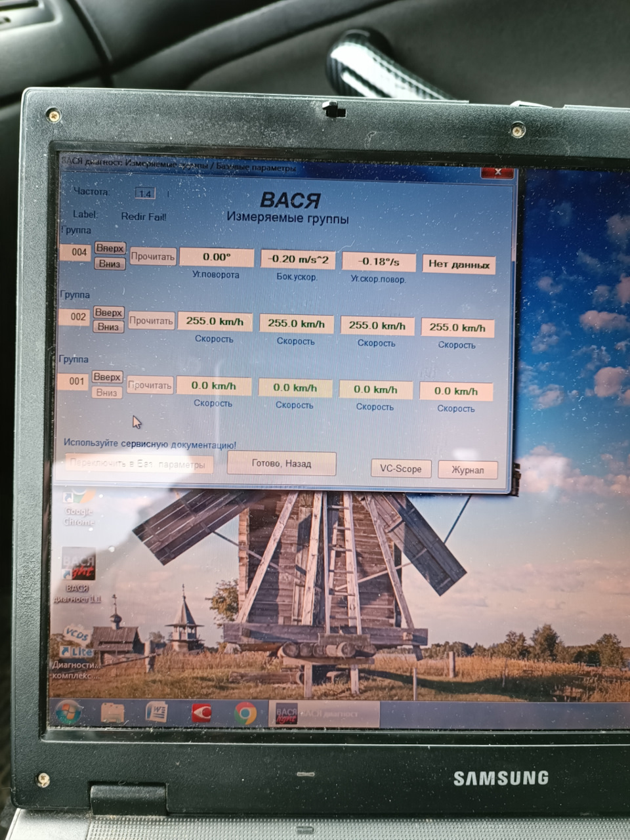Viewport: 630px width, 840px height.
Task: Step group 004 down with Вниз
Action: 110,263
